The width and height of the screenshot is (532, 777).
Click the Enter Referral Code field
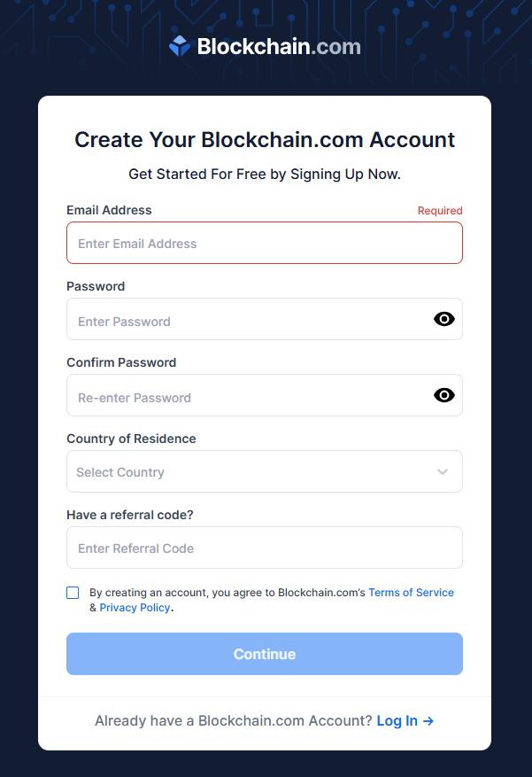click(x=264, y=548)
